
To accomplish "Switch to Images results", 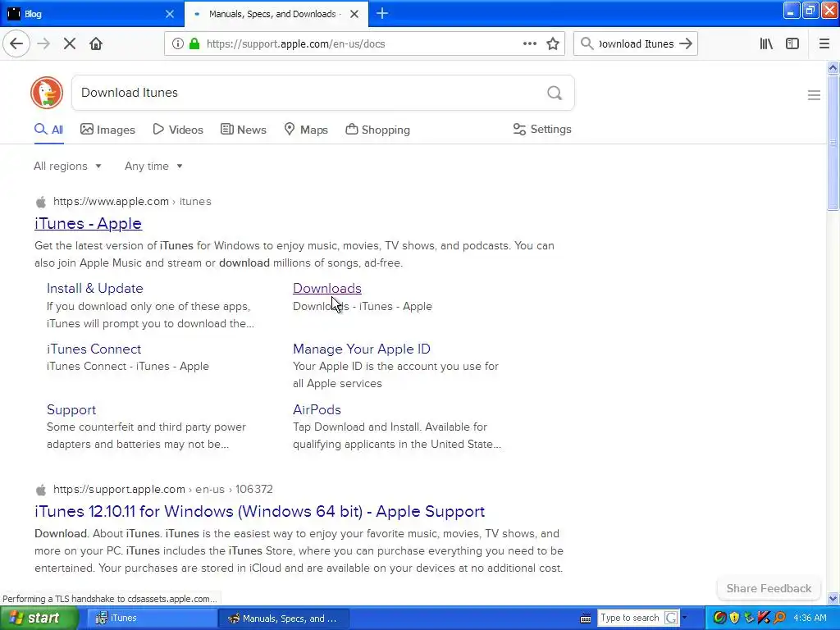I will click(x=107, y=130).
